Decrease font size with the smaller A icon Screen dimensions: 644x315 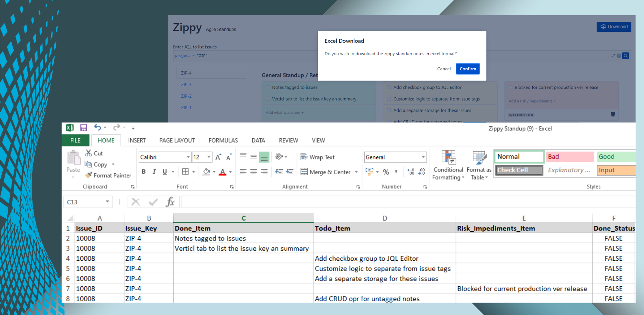[229, 157]
